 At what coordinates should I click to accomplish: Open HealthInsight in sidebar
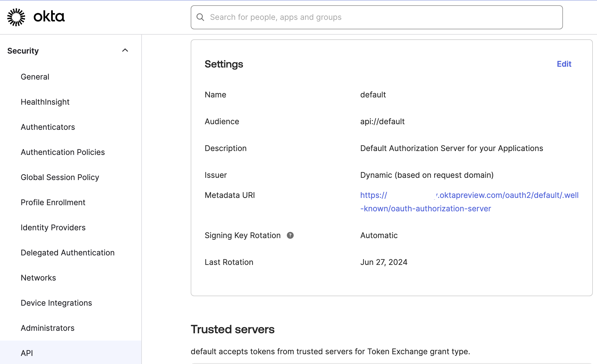point(45,102)
